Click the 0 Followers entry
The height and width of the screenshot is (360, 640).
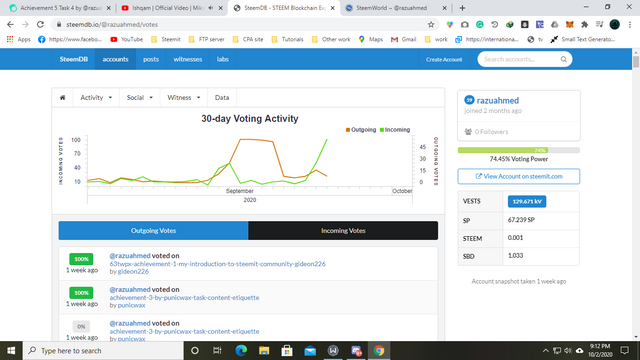487,132
